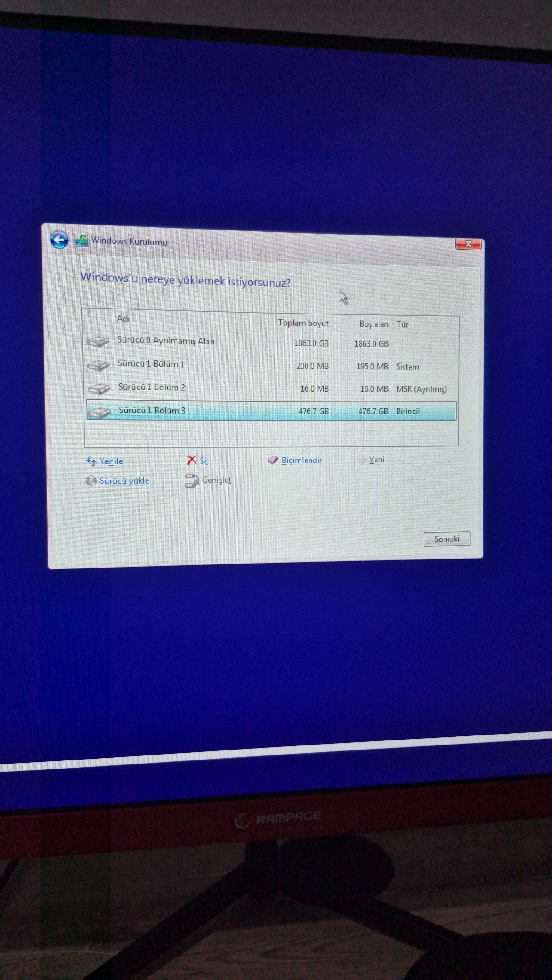Select Sürücü 1 Bölüm 2 row

click(271, 388)
